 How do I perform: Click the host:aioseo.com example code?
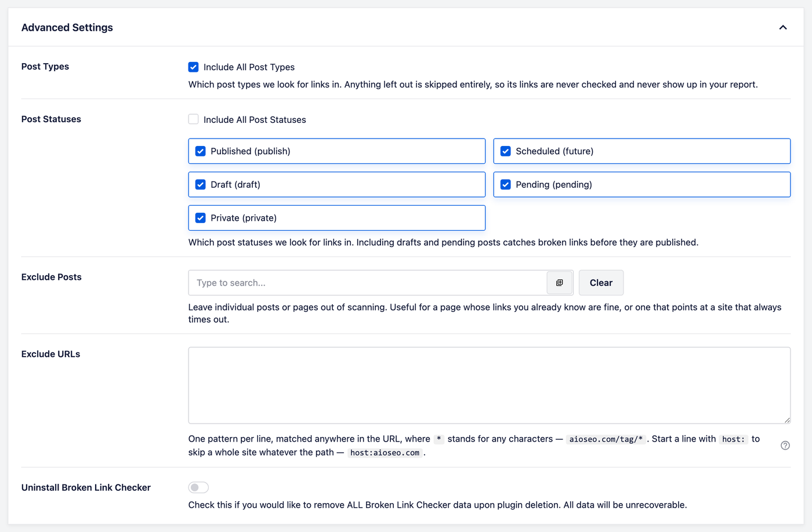click(x=385, y=453)
